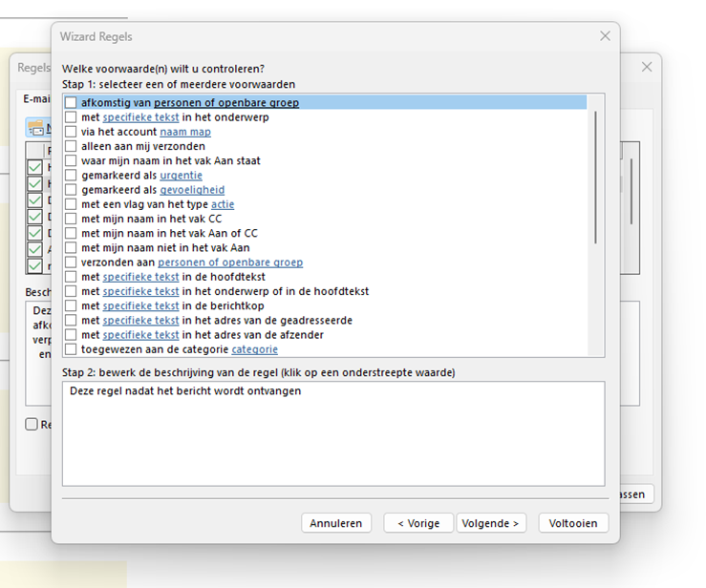Open the 'naam map' account link
The height and width of the screenshot is (588, 706).
[x=185, y=132]
